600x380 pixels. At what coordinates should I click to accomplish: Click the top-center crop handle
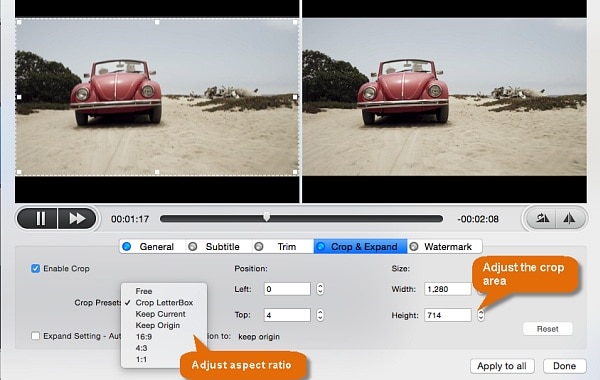157,22
